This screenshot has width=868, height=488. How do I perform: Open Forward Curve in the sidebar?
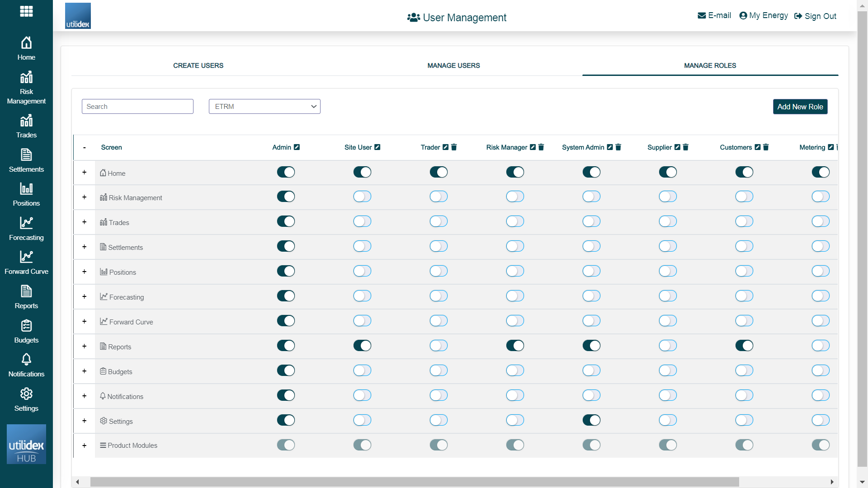pyautogui.click(x=26, y=263)
